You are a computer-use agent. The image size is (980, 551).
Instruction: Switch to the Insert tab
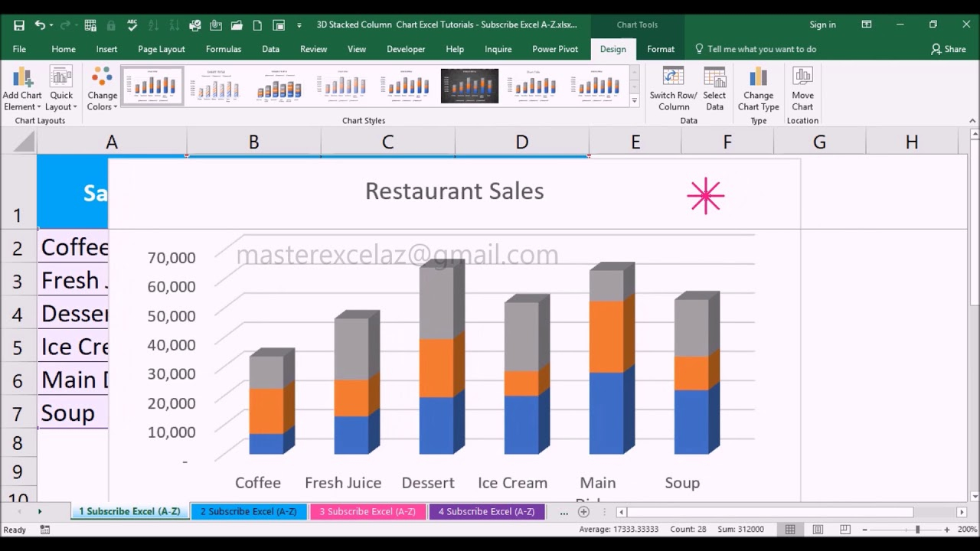click(106, 49)
